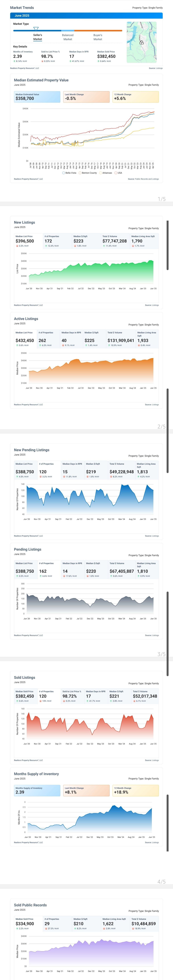This screenshot has height=980, width=173.
Task: Click 98.7% Sold to List Price in Key Details
Action: tap(47, 56)
